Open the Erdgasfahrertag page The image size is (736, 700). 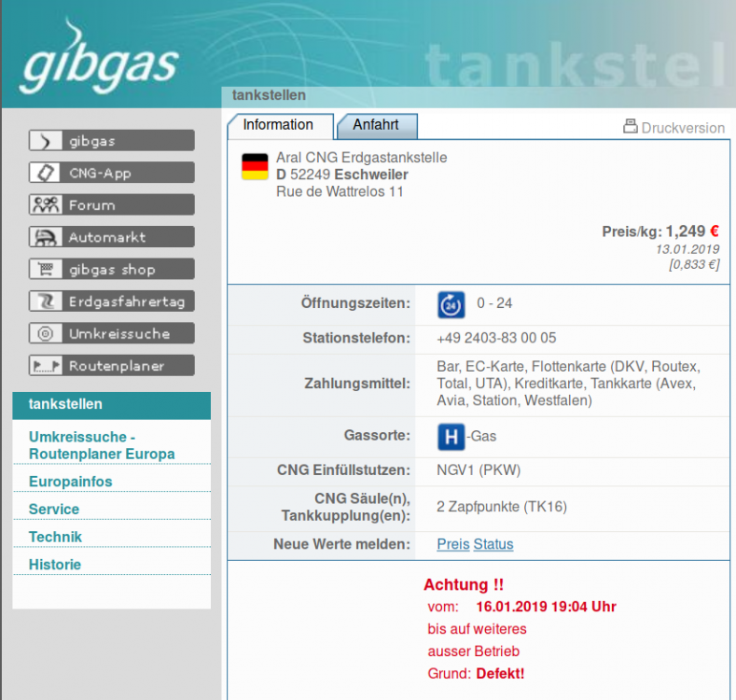click(112, 301)
